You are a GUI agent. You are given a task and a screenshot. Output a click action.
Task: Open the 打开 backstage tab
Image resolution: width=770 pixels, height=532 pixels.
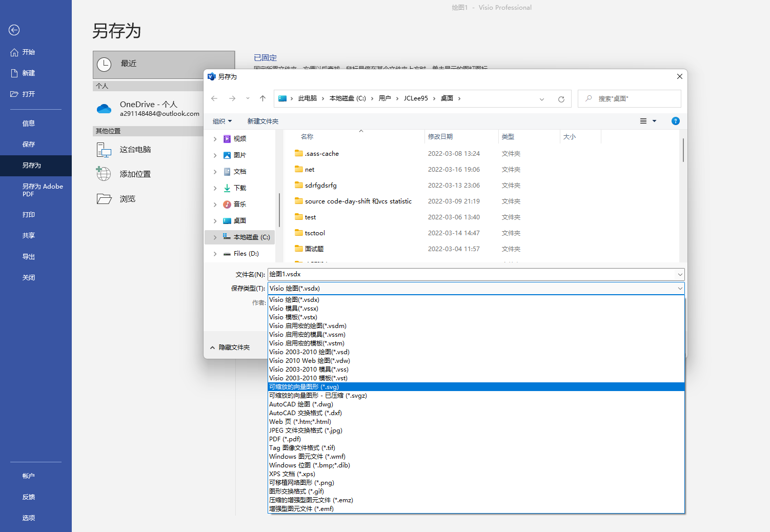point(36,94)
